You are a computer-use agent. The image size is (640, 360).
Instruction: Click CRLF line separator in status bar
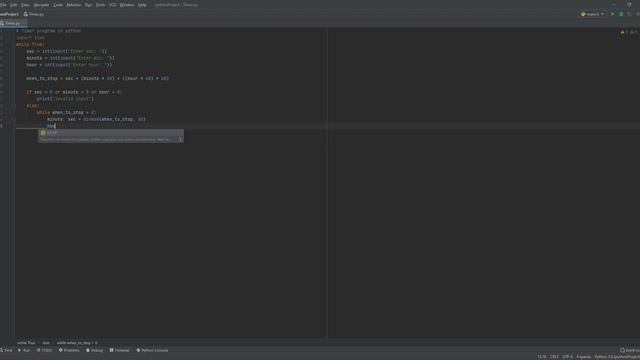(x=554, y=357)
